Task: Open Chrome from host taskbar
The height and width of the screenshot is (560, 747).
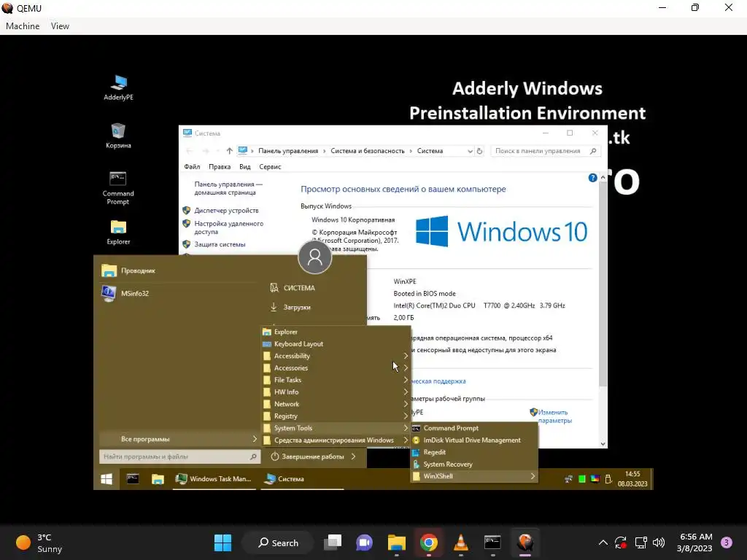Action: (x=429, y=542)
